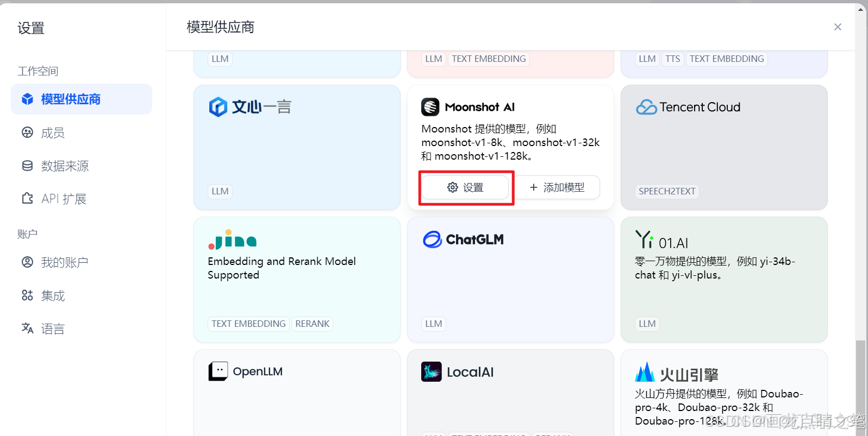Click 添加模型 on the Moonshot AI card
This screenshot has width=868, height=436.
[x=557, y=187]
